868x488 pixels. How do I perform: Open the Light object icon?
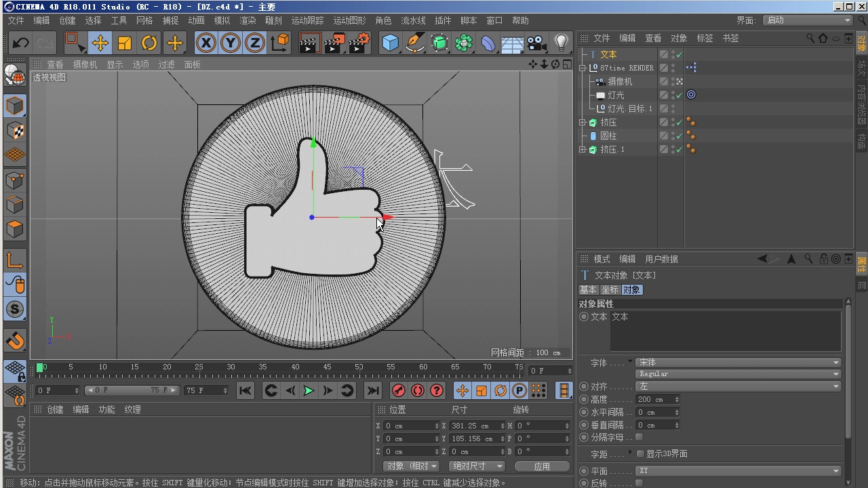(x=561, y=43)
